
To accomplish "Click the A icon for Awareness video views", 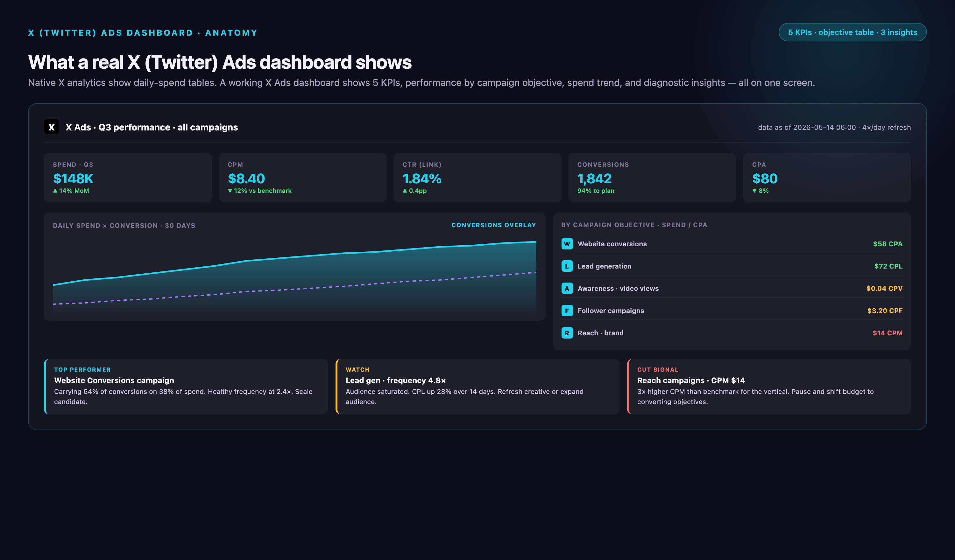I will (567, 288).
